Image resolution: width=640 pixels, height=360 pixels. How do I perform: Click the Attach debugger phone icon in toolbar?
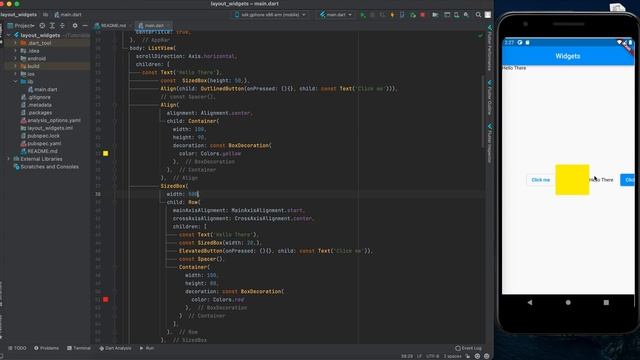click(x=402, y=15)
